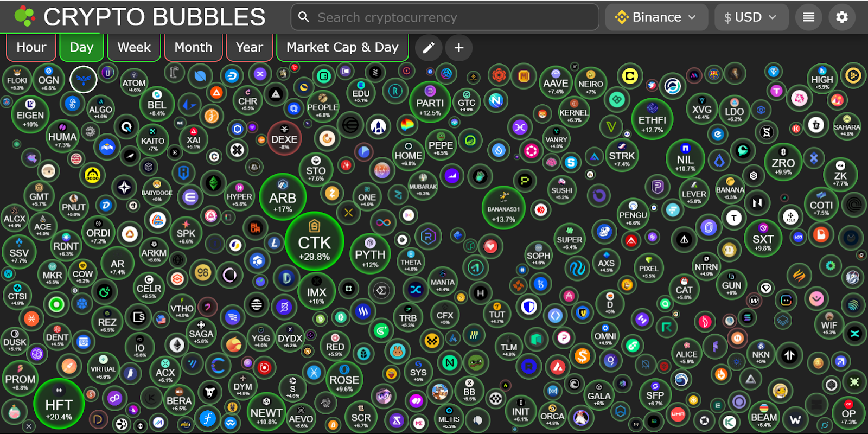Screen dimensions: 868x434
Task: Select the COTI +7.5% bubble
Action: click(821, 205)
